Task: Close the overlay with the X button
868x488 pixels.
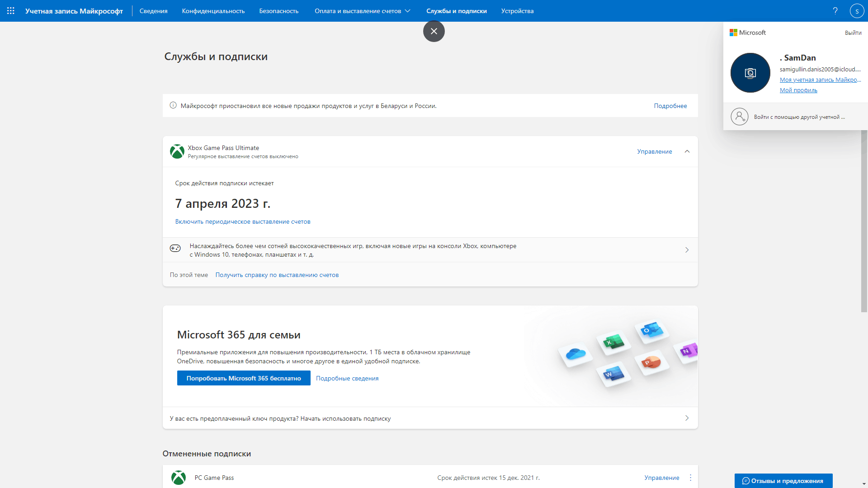Action: (x=434, y=31)
